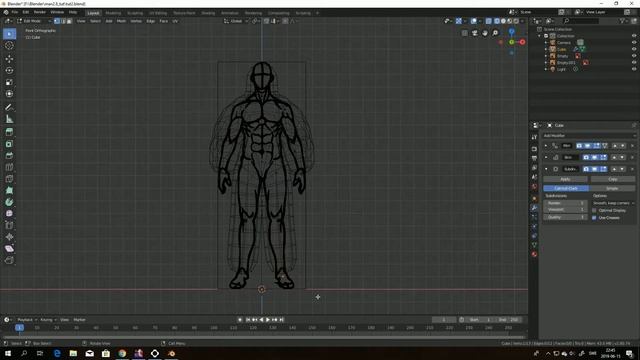Play the timeline animation
The width and height of the screenshot is (640, 360).
point(268,320)
